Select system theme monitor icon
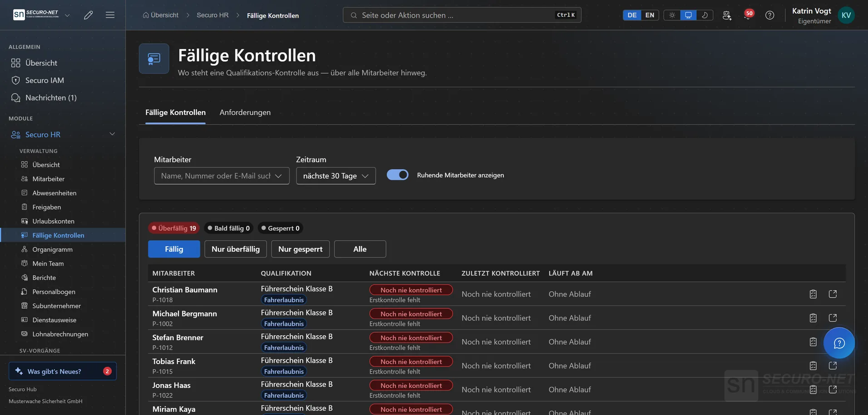Image resolution: width=868 pixels, height=415 pixels. point(688,15)
